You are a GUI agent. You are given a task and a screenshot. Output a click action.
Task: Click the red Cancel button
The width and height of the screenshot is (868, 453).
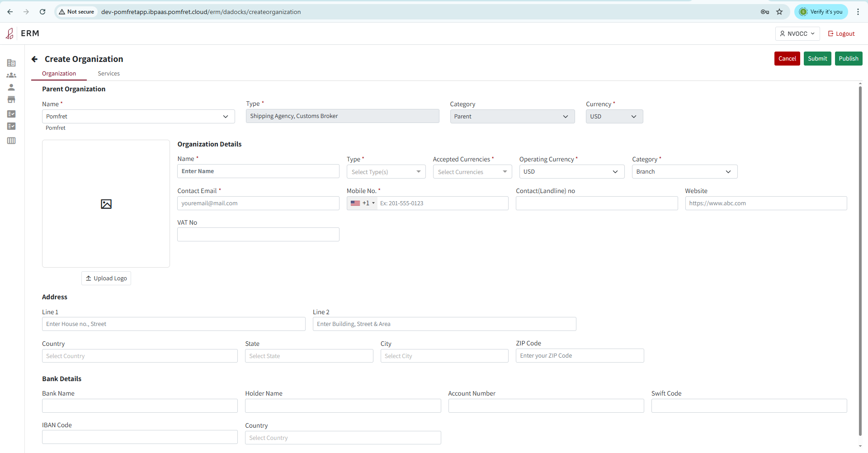pos(787,59)
